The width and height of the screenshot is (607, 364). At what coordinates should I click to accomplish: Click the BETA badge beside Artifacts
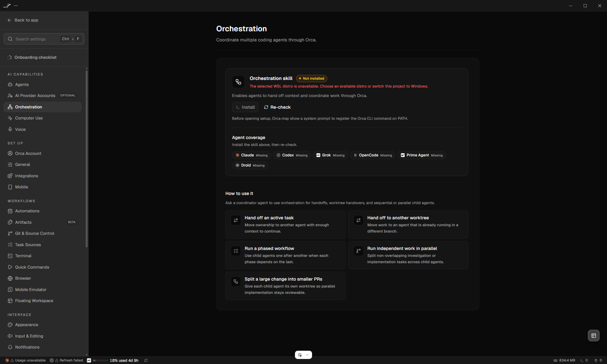(72, 222)
